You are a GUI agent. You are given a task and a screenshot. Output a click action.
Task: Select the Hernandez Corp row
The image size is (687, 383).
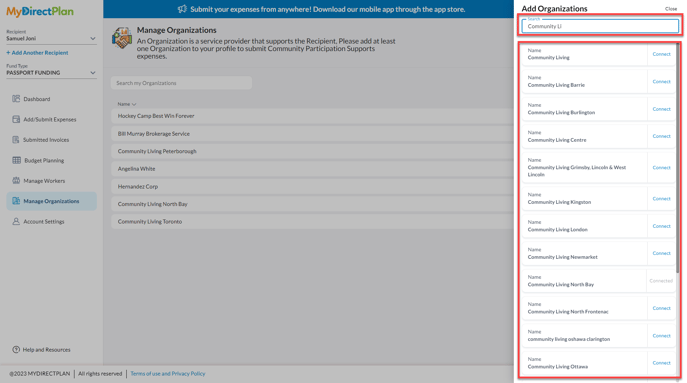point(312,186)
